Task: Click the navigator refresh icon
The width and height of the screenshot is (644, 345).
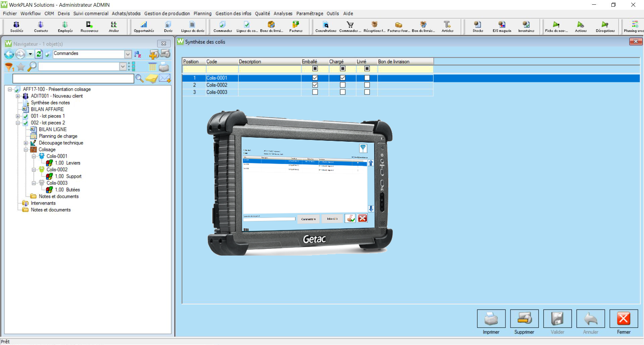Action: (x=39, y=54)
